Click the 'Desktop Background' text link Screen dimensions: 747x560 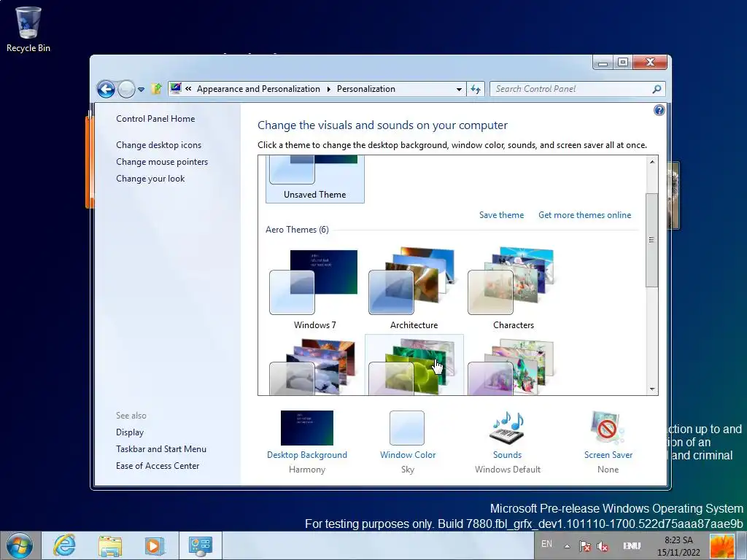tap(307, 455)
